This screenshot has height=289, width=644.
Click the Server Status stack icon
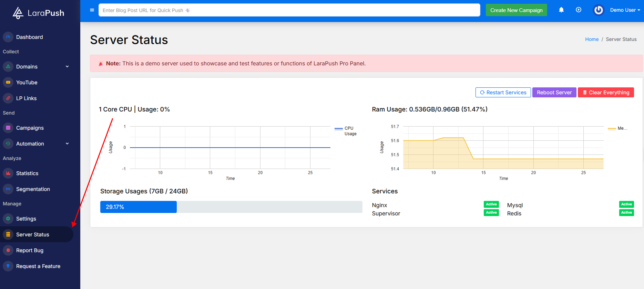[8, 234]
